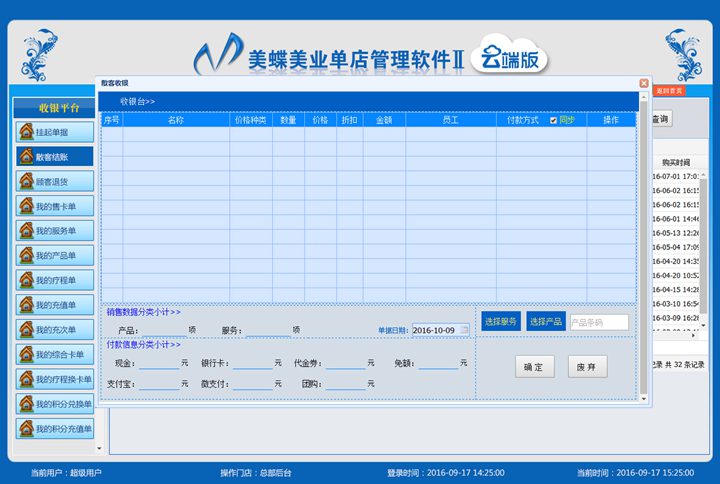Select the 16-06-01 row in background list
Image resolution: width=720 pixels, height=484 pixels.
point(675,219)
